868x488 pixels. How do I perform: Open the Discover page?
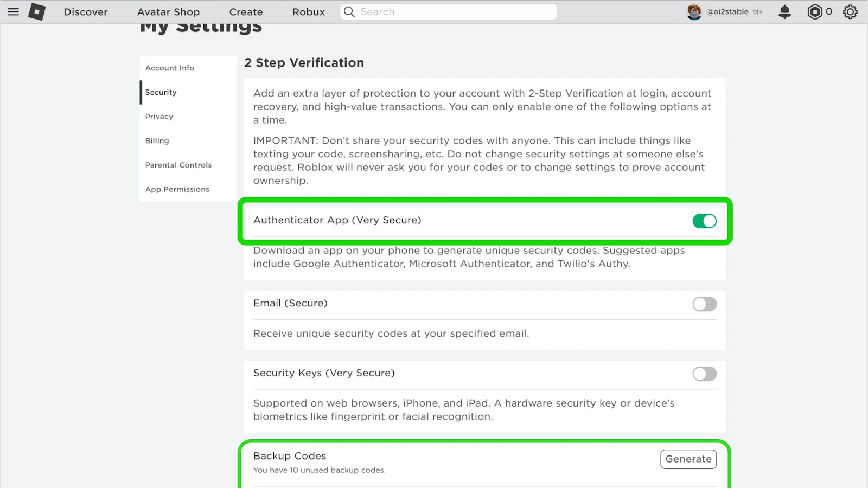point(86,12)
